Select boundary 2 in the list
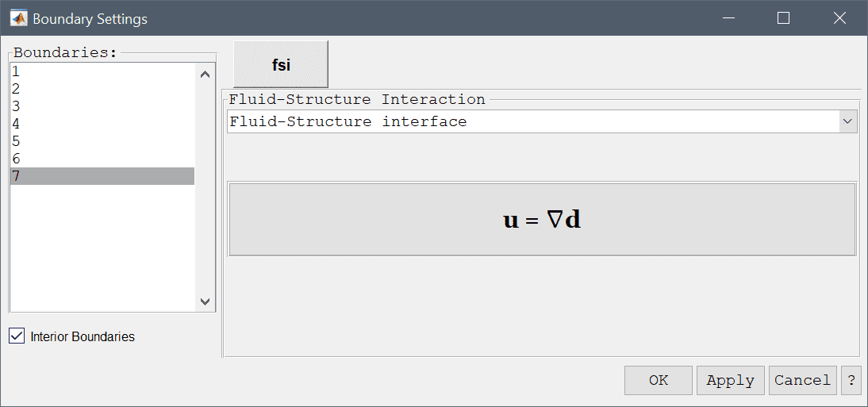Screen dimensions: 868x407 102,89
